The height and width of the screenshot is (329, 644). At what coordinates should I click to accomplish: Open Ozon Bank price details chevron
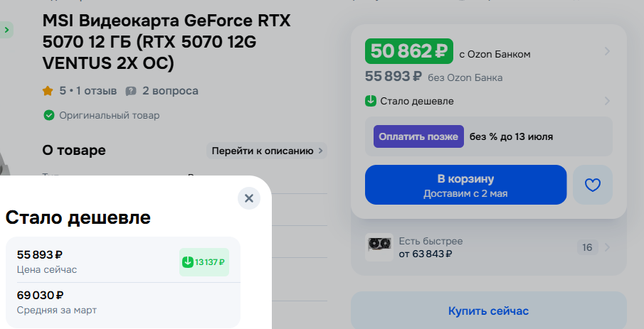point(607,51)
